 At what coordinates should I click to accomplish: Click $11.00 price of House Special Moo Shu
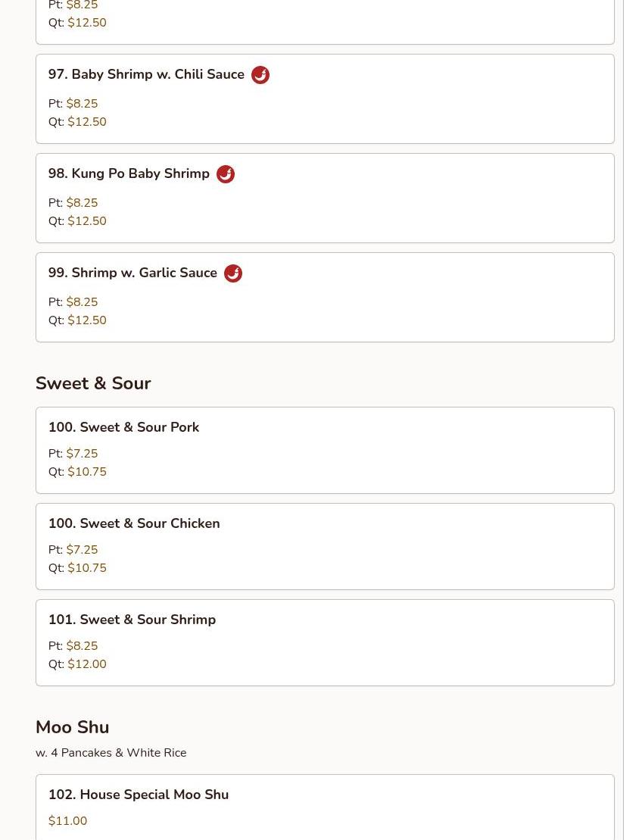[x=67, y=821]
